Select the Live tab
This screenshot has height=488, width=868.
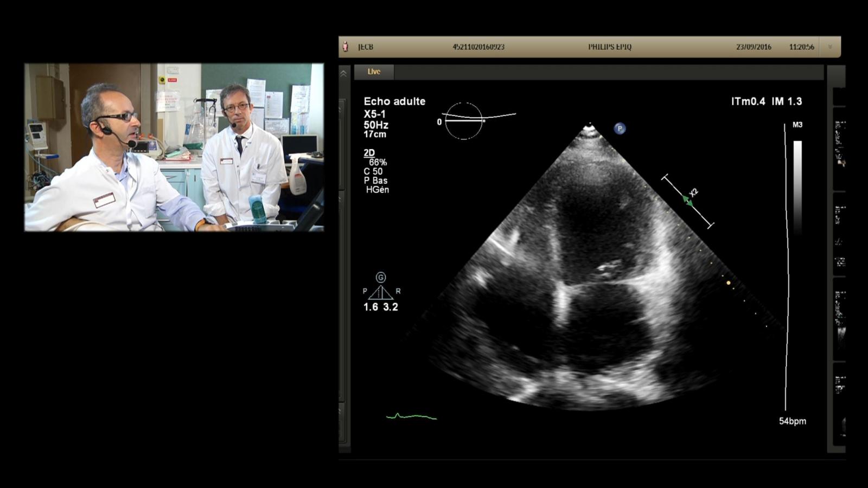374,72
